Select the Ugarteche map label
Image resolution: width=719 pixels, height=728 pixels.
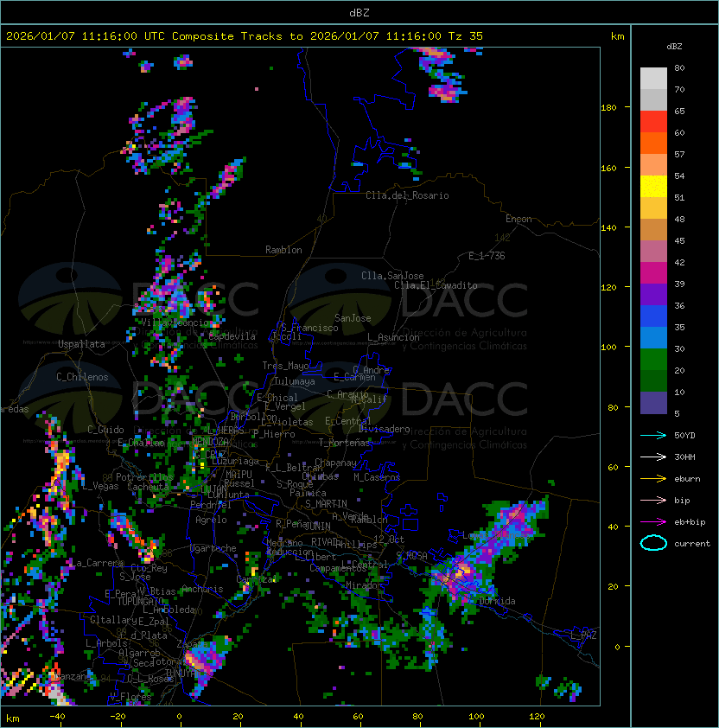click(x=213, y=548)
